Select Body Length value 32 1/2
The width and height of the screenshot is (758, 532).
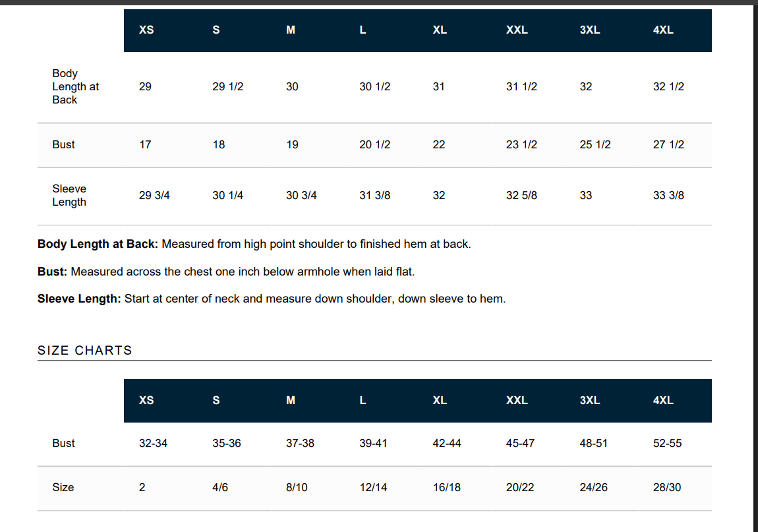coord(668,86)
